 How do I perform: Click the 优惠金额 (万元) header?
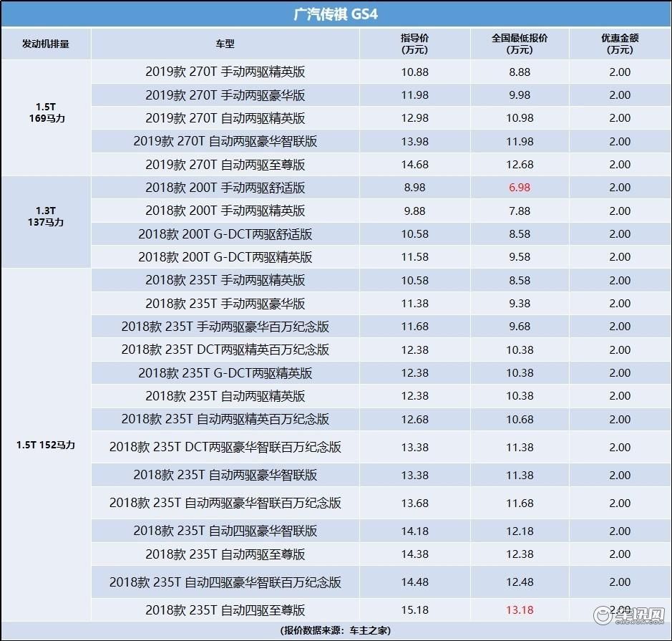pos(620,44)
